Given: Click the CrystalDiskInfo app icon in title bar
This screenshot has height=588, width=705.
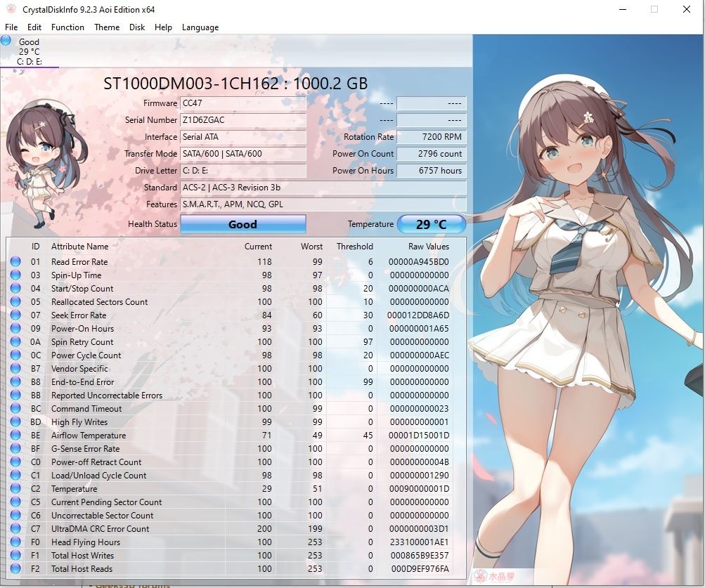Looking at the screenshot, I should point(11,9).
